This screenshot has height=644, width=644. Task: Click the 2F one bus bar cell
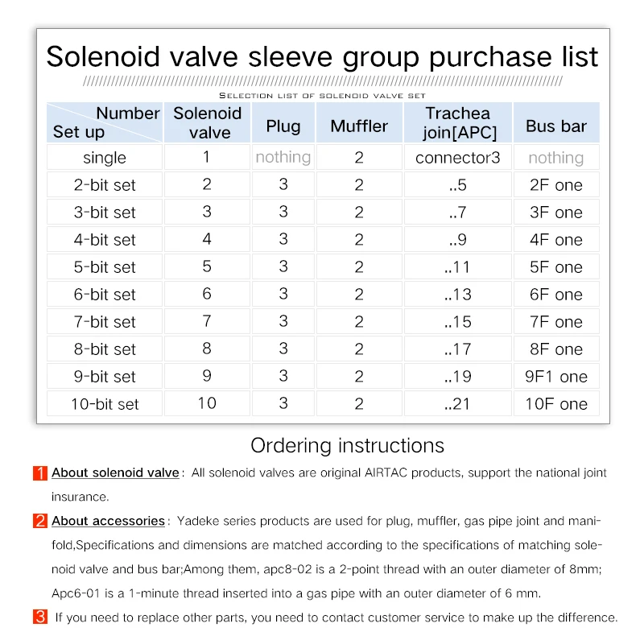click(556, 185)
